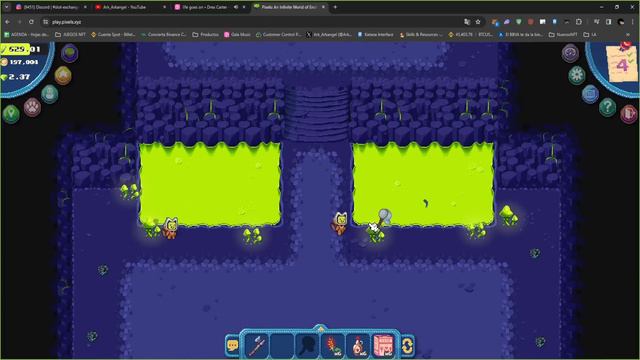Click the coin balance 197,001
The width and height of the screenshot is (640, 360).
pos(24,62)
